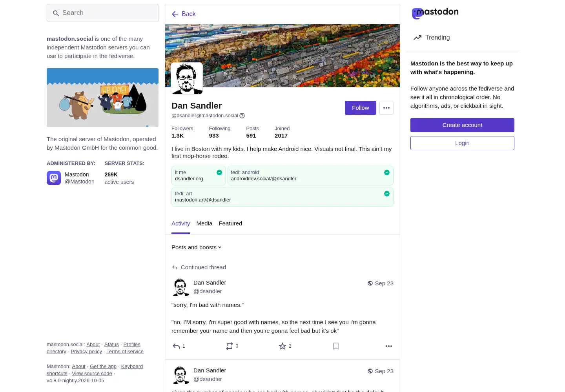Image resolution: width=565 pixels, height=392 pixels.
Task: Switch to the Featured tab
Action: point(230,223)
